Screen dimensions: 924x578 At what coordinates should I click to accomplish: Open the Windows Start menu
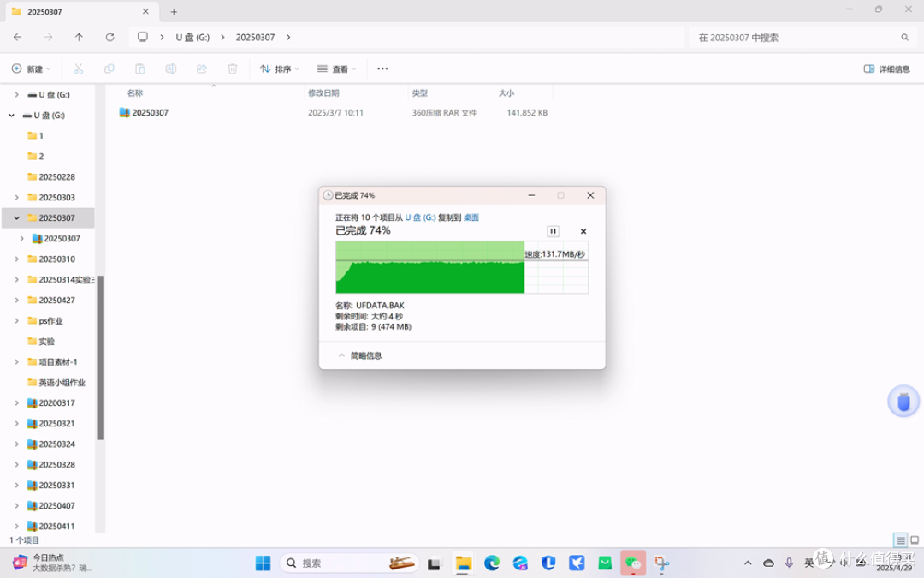pyautogui.click(x=263, y=563)
